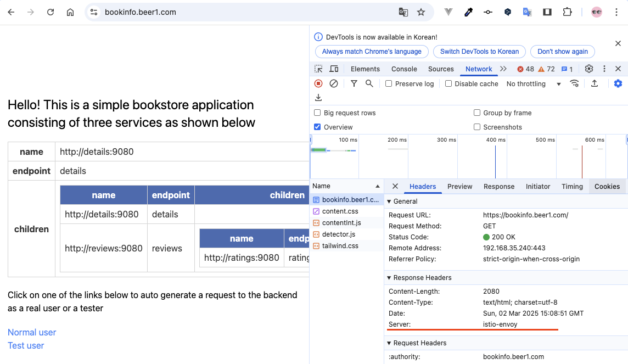The width and height of the screenshot is (628, 364).
Task: Toggle the device toolbar icon
Action: pyautogui.click(x=334, y=69)
